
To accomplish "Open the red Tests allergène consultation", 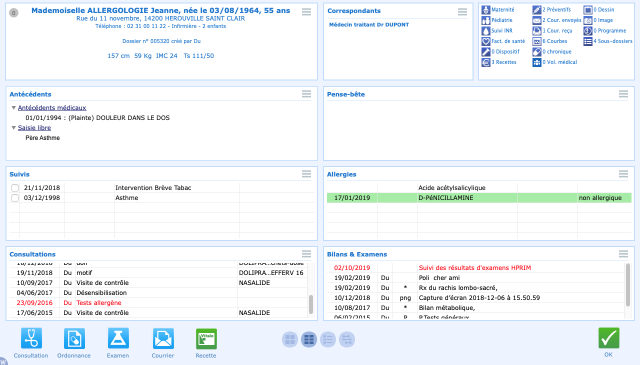I will [x=158, y=303].
